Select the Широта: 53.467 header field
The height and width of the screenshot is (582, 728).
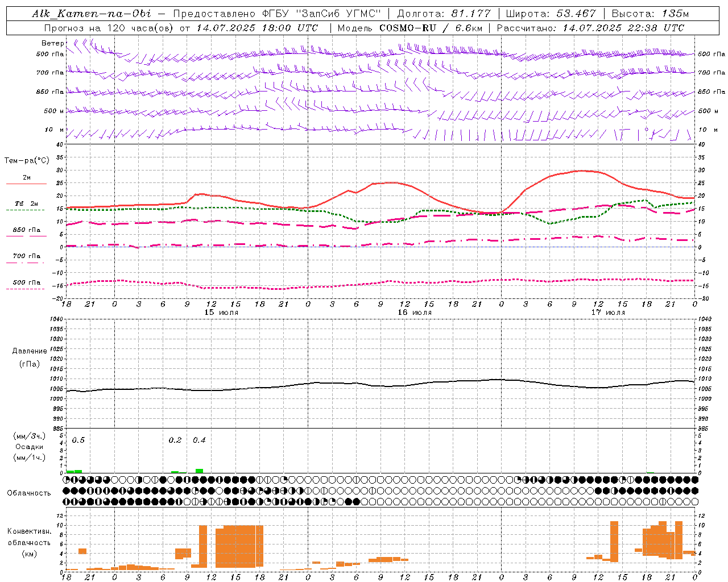tap(551, 14)
